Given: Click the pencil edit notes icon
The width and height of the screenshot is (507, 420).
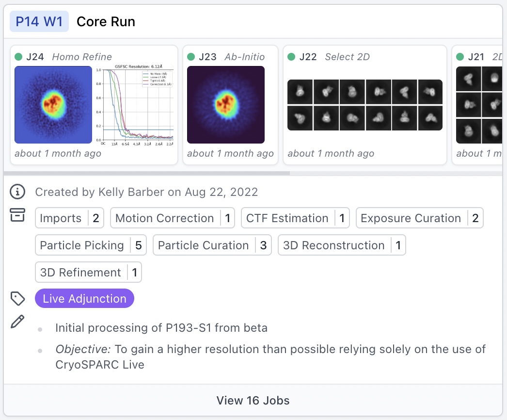Looking at the screenshot, I should coord(17,321).
